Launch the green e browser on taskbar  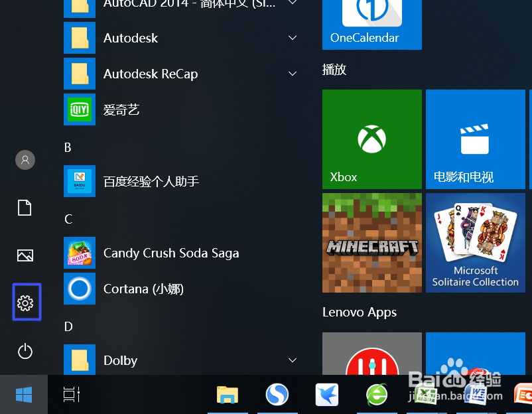pos(377,394)
